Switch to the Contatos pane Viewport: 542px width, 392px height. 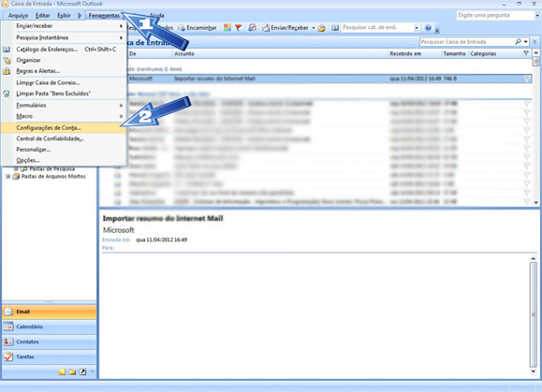click(49, 341)
